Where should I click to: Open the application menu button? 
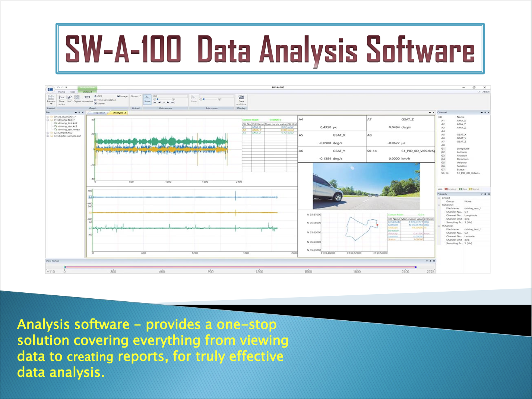pos(50,89)
